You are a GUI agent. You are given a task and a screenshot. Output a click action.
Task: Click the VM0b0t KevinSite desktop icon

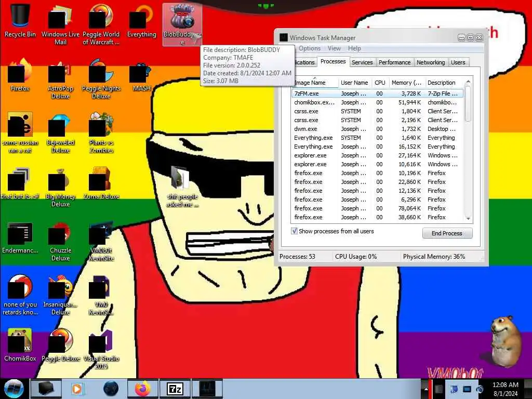pos(101,241)
